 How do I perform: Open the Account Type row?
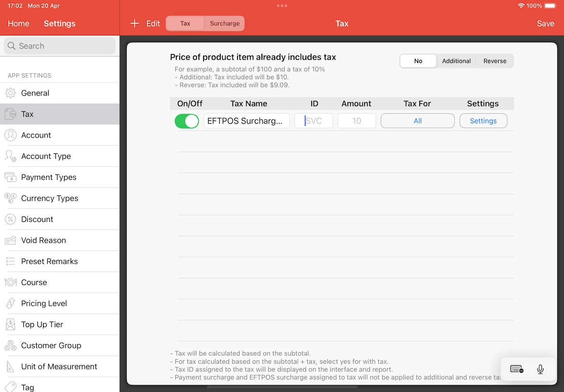[x=60, y=156]
